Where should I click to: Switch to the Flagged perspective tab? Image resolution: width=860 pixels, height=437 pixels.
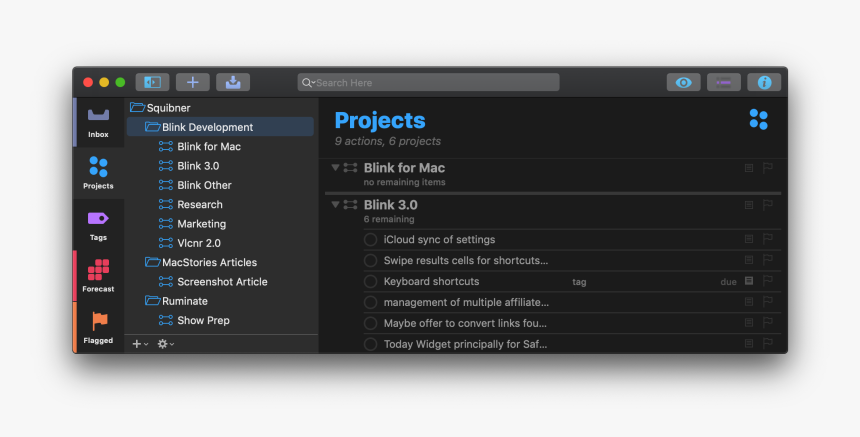coord(98,327)
